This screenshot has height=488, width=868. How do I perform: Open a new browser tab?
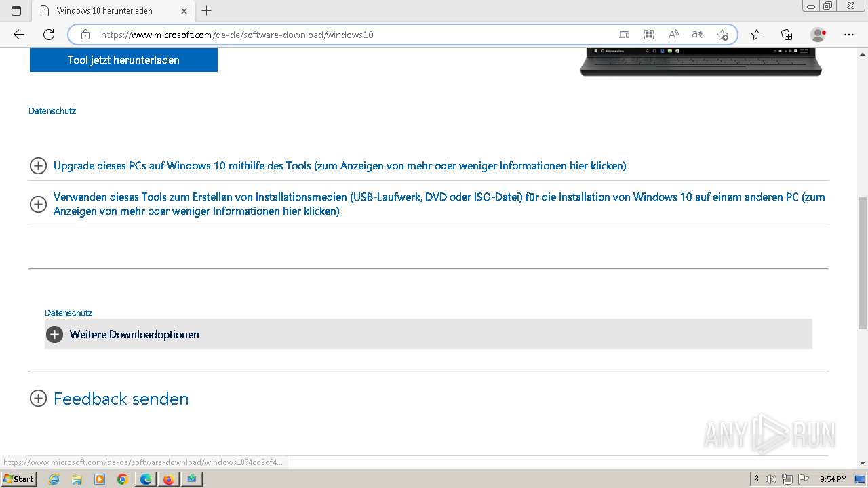coord(207,10)
